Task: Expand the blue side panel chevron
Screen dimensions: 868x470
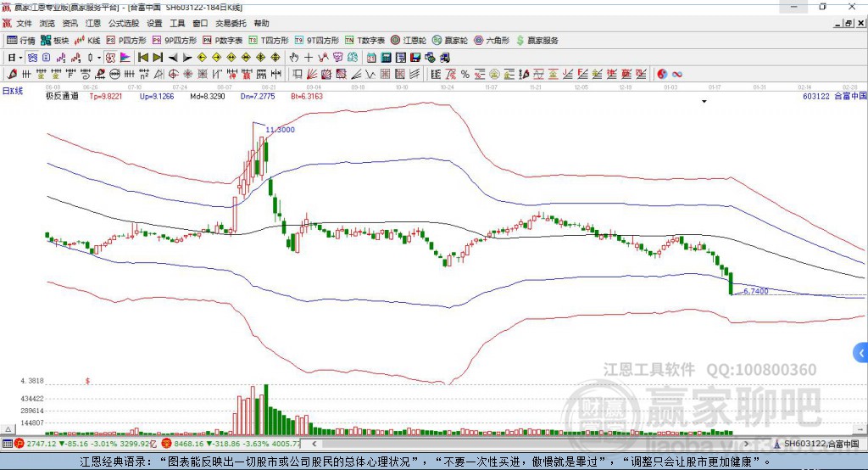Action: point(860,353)
